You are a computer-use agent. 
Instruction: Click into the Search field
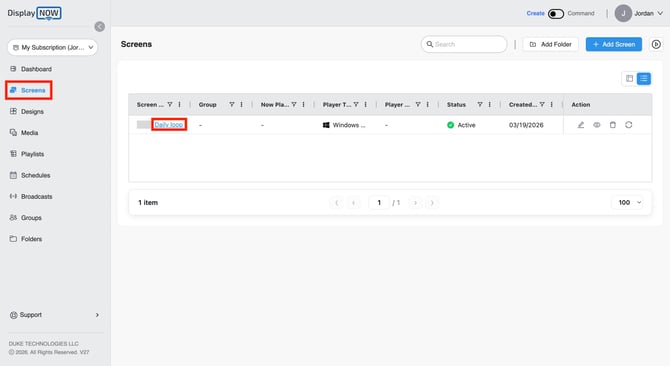[x=464, y=44]
